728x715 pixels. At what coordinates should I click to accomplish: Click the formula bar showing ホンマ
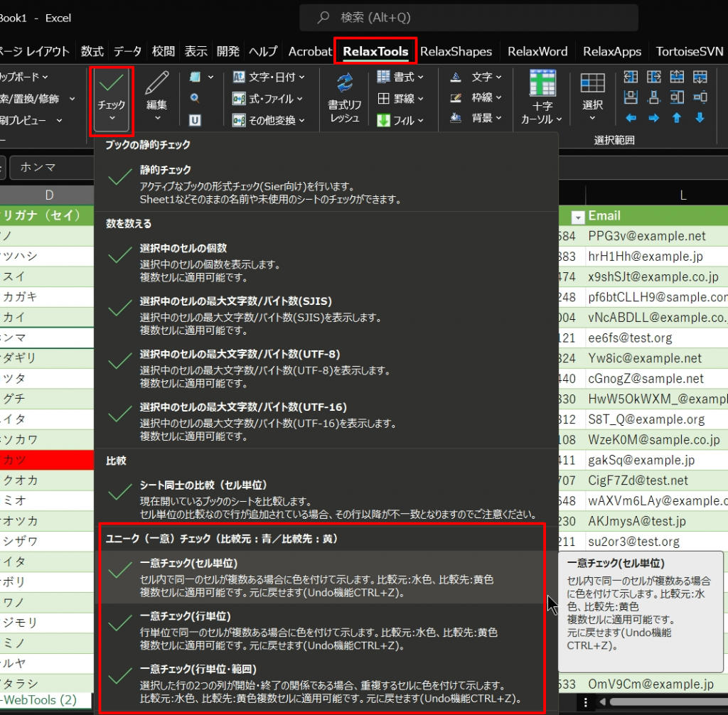tap(52, 167)
